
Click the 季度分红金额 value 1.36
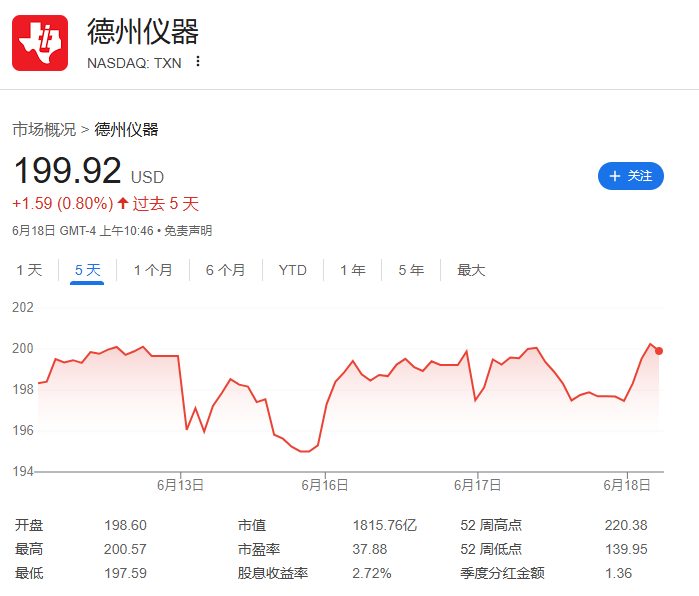(618, 573)
